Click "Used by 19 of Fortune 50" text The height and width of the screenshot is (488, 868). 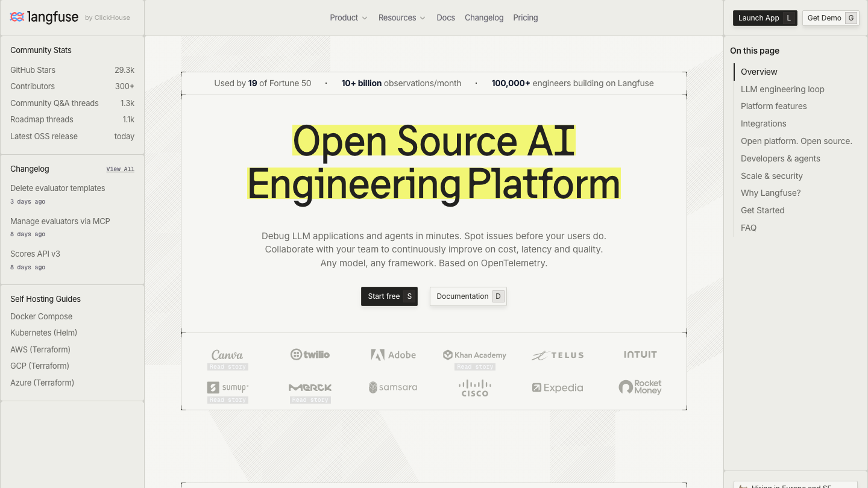pyautogui.click(x=263, y=83)
